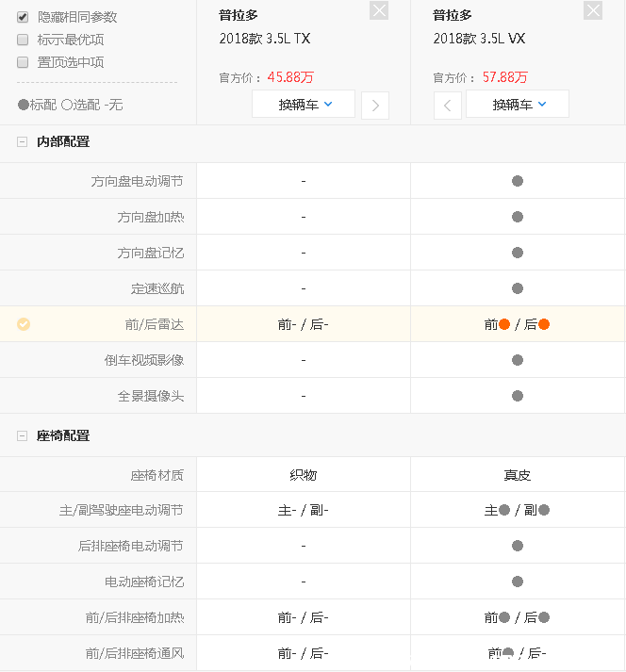Open 换辆车 dropdown for the VX model

coord(518,105)
